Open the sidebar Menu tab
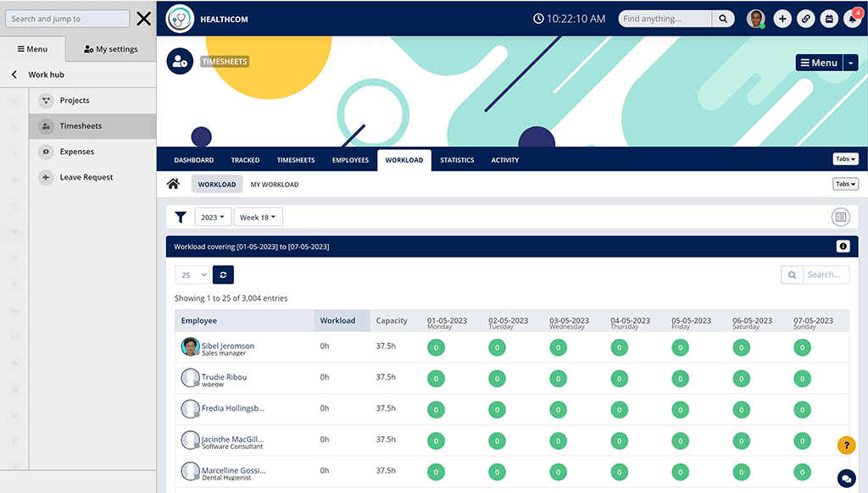This screenshot has width=868, height=493. tap(33, 48)
